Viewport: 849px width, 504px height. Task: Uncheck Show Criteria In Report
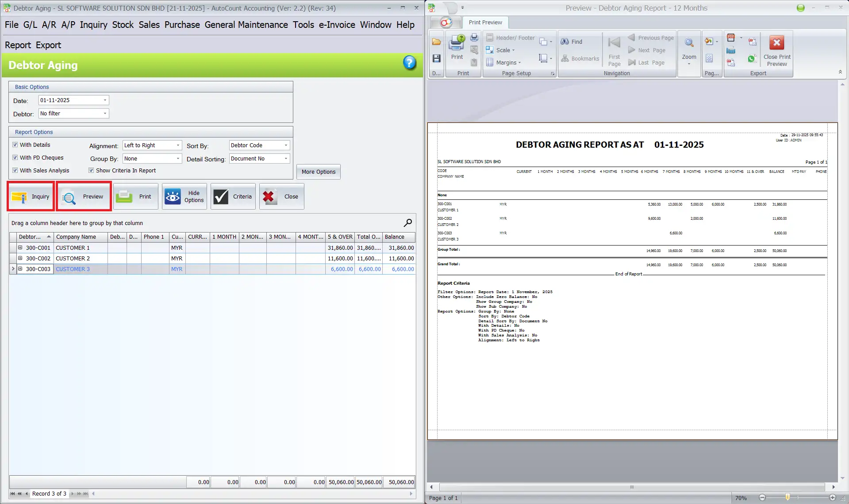click(x=91, y=170)
